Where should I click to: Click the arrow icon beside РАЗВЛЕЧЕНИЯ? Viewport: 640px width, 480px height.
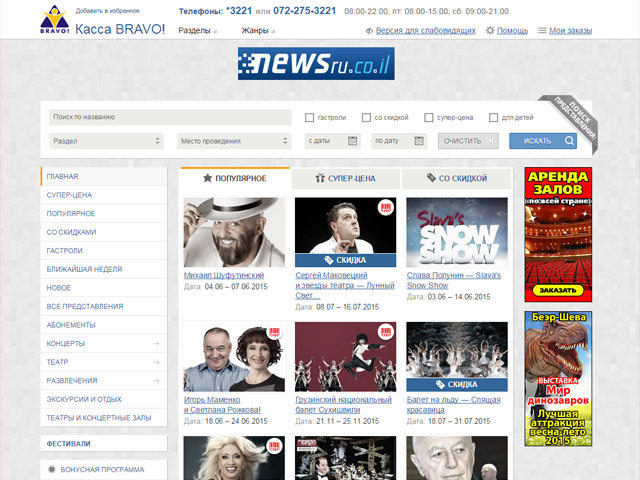(156, 381)
